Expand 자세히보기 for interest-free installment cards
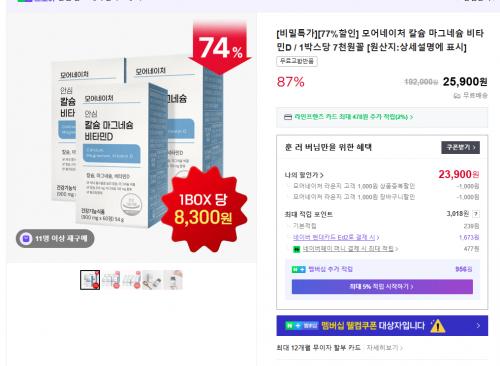The height and width of the screenshot is (366, 500). tap(384, 348)
